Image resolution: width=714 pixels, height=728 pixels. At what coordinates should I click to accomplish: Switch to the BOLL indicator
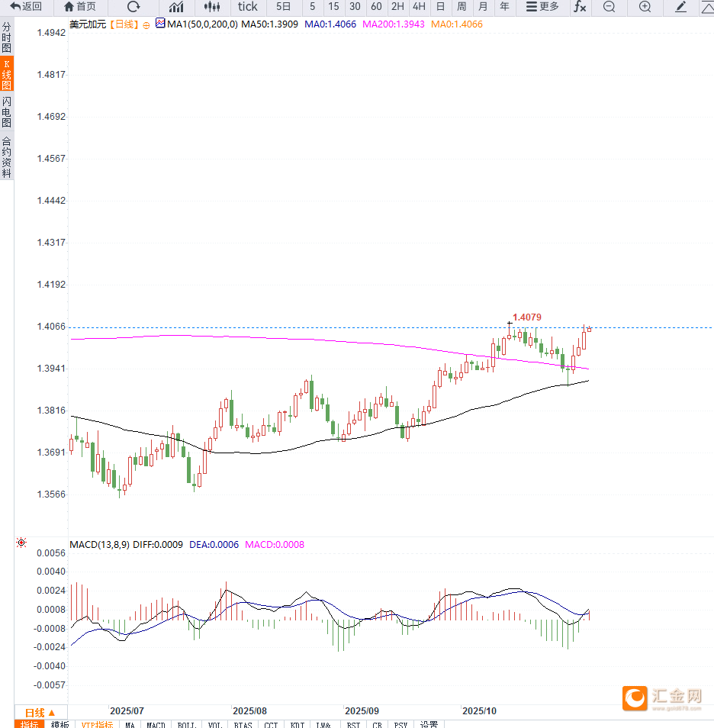(x=187, y=724)
